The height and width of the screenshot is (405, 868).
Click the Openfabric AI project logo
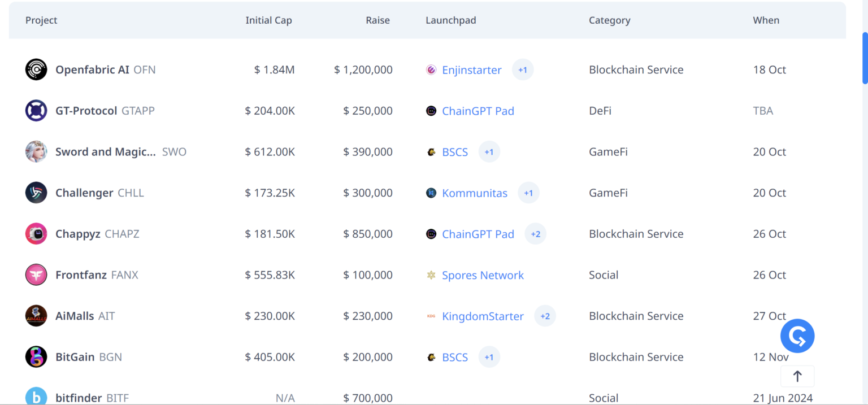[x=36, y=69]
